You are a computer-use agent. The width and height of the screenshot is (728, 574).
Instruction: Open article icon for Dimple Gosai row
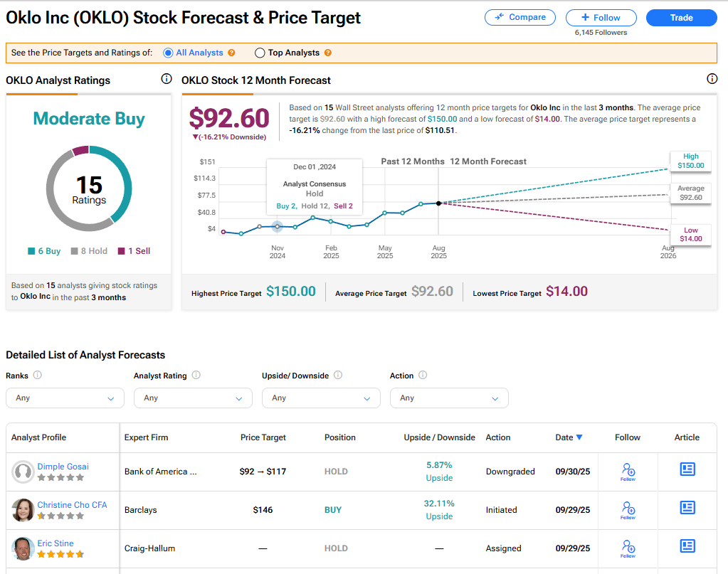tap(687, 469)
